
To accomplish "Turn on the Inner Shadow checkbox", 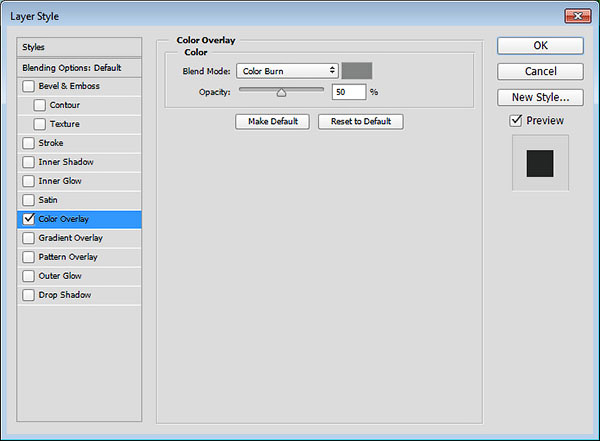I will 28,162.
